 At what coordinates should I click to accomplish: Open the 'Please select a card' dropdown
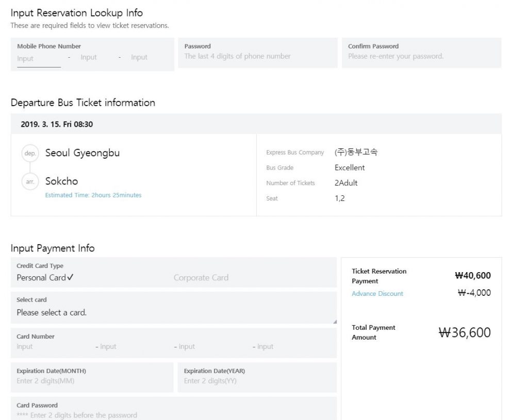173,312
